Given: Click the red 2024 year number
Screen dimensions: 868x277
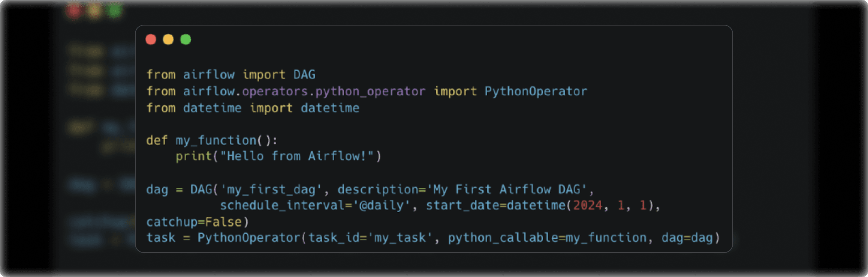Looking at the screenshot, I should [587, 206].
